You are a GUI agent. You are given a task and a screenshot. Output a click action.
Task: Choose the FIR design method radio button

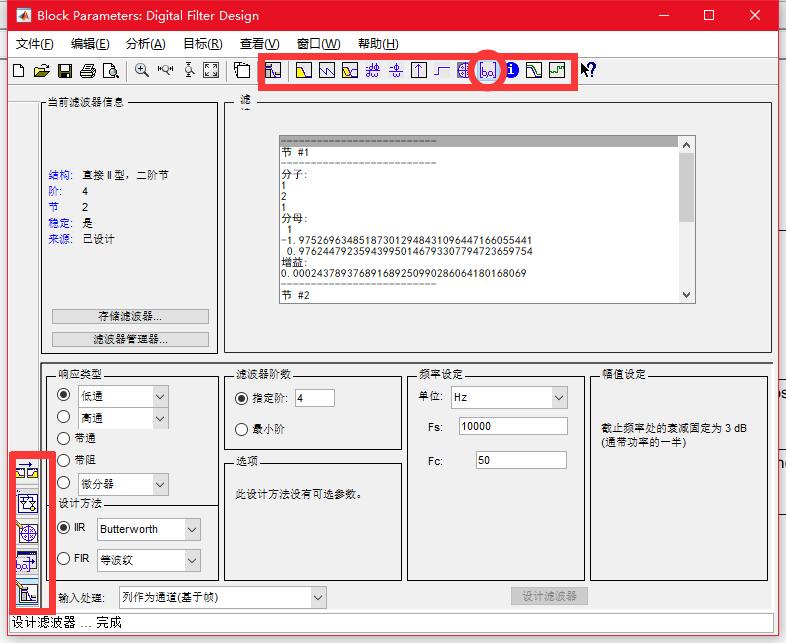click(x=63, y=558)
